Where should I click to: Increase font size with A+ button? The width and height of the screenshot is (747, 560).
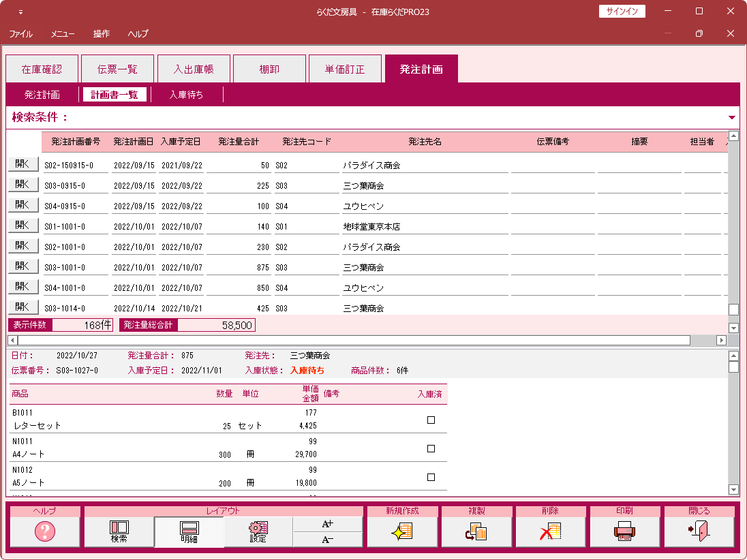[327, 524]
